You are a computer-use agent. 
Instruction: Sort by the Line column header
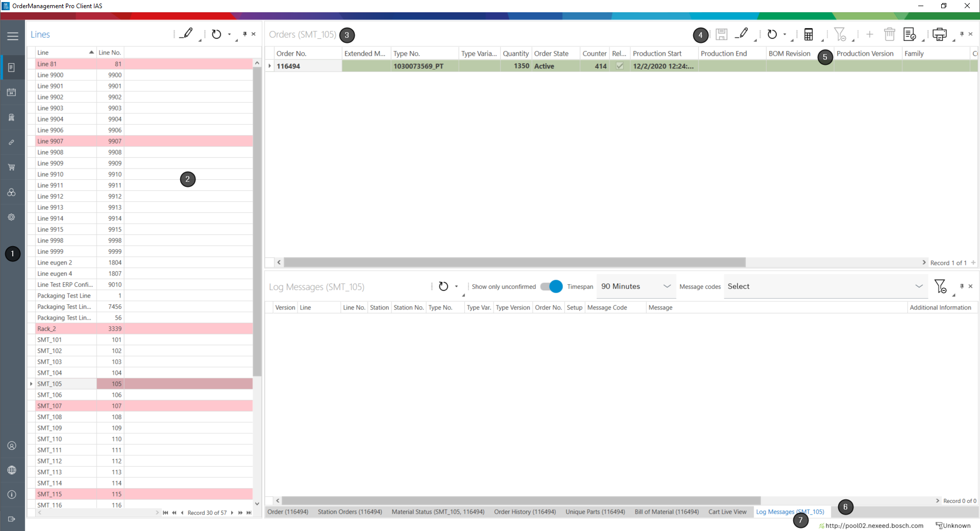pyautogui.click(x=61, y=52)
